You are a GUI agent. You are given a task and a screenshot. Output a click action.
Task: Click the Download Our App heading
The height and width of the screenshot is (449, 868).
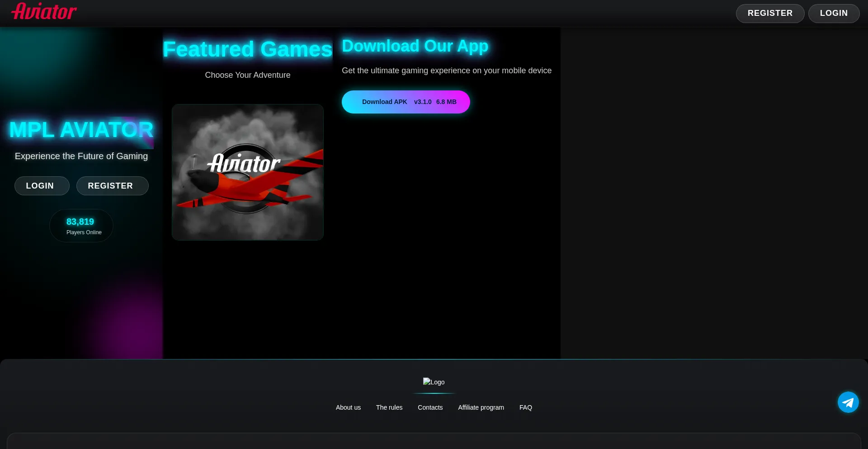click(415, 46)
